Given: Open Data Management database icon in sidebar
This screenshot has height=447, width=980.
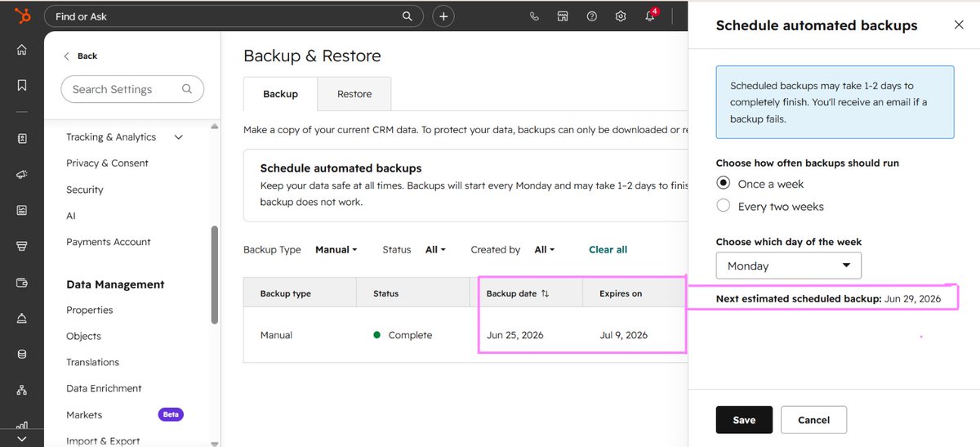Looking at the screenshot, I should [x=22, y=355].
